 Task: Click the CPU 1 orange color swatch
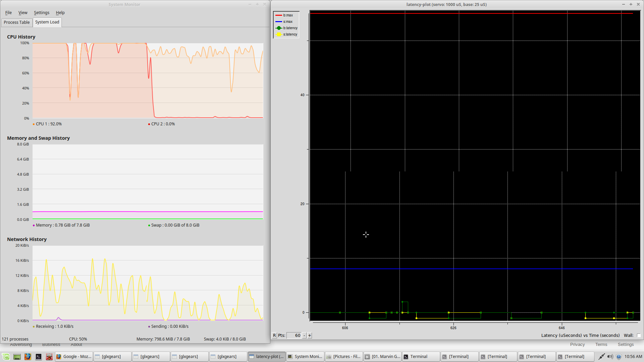[x=34, y=124]
